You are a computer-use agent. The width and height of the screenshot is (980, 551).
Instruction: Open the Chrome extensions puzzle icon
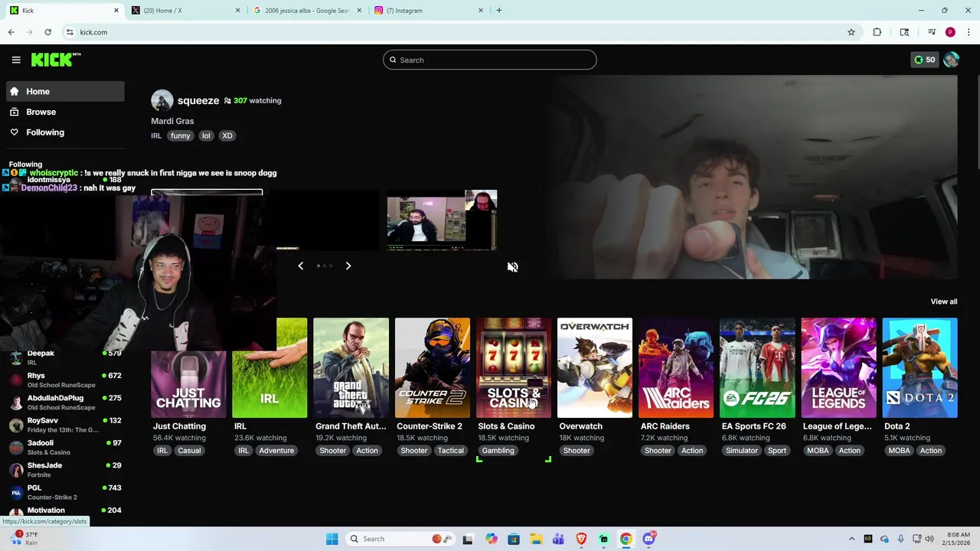(877, 32)
